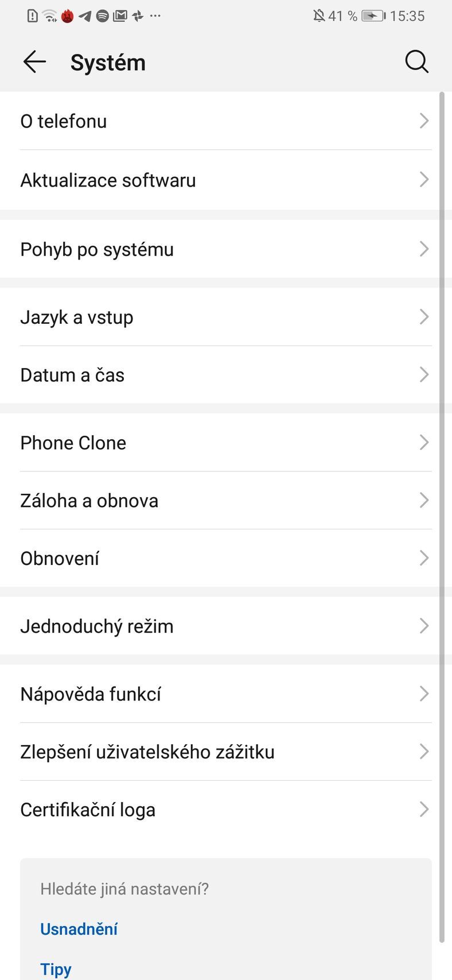Viewport: 452px width, 980px height.
Task: Expand the chevron next to O telefonu
Action: [424, 121]
